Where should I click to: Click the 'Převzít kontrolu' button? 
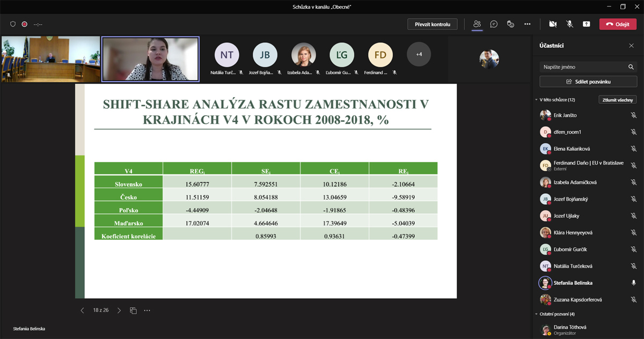tap(433, 24)
